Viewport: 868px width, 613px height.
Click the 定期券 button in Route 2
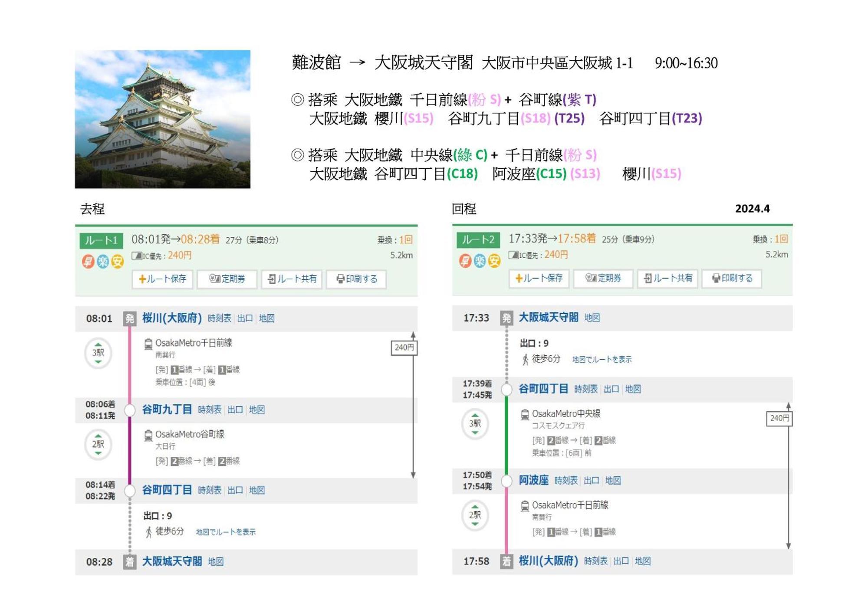tap(603, 278)
